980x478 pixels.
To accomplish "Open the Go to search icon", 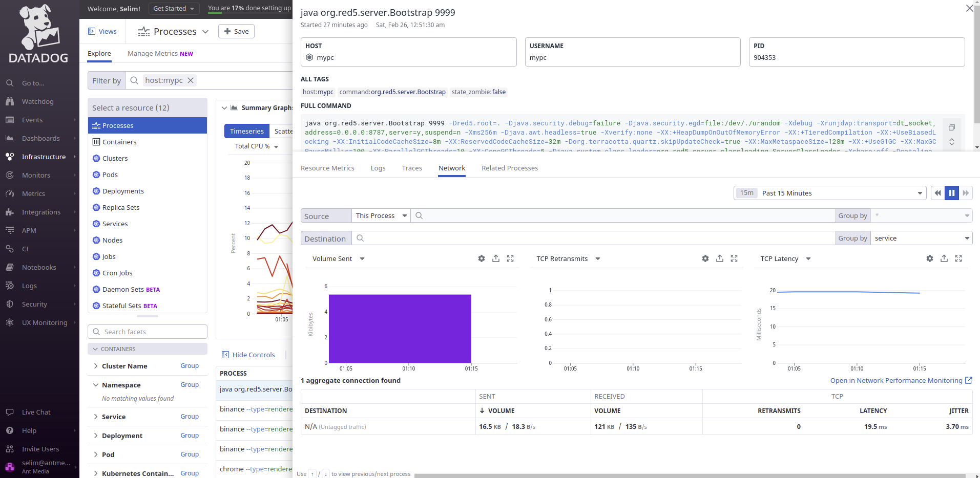I will tap(10, 83).
